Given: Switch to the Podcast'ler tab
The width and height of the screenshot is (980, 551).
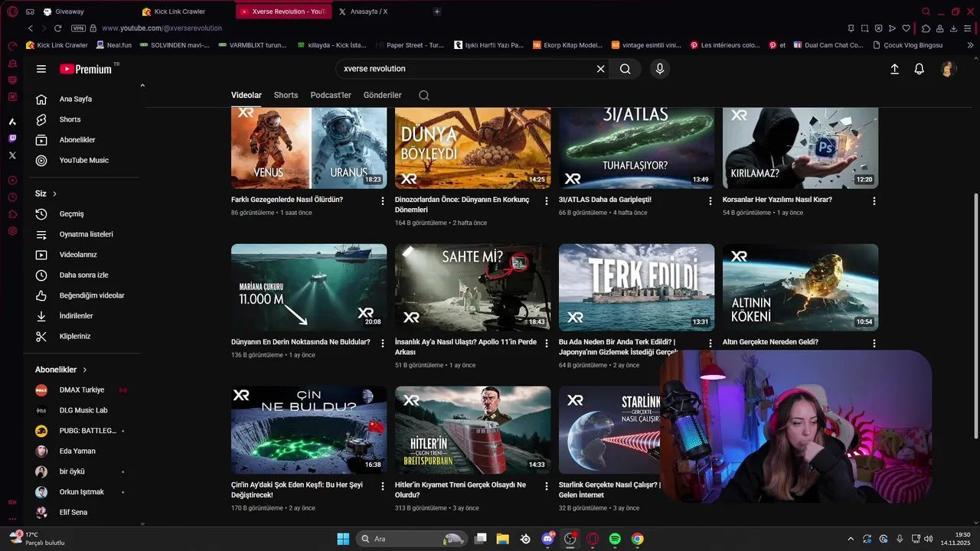Looking at the screenshot, I should pyautogui.click(x=331, y=95).
